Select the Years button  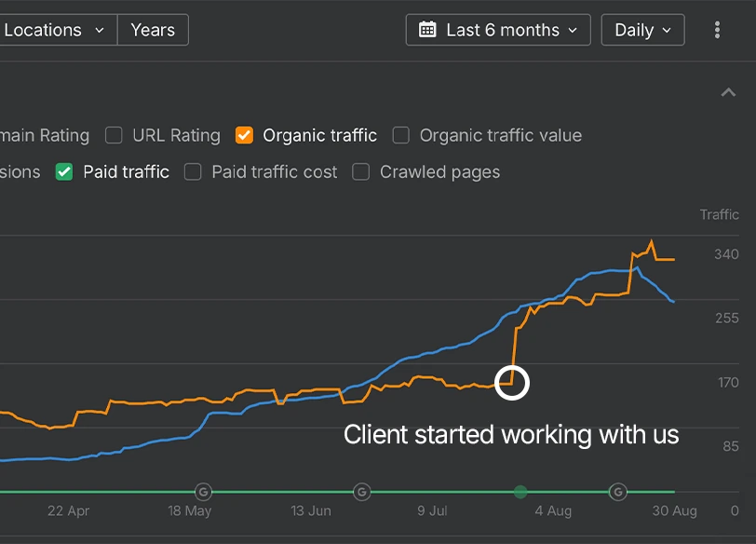click(153, 30)
